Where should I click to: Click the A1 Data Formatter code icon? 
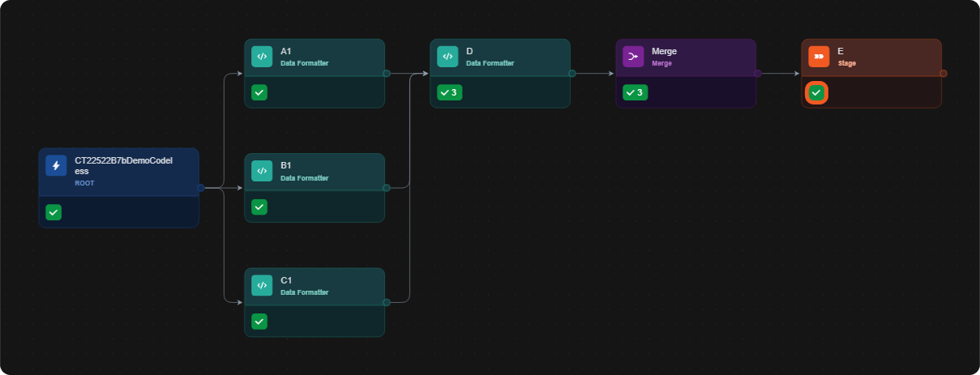tap(262, 57)
